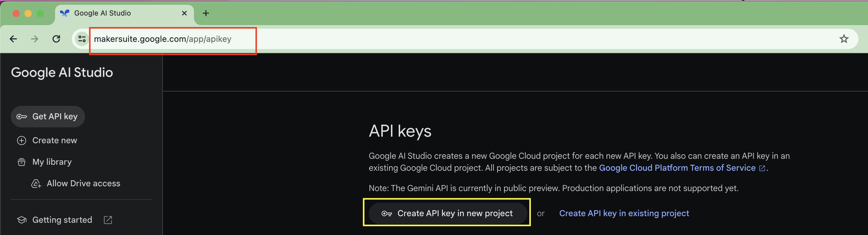Click the browser forward arrow
868x235 pixels.
pos(34,39)
